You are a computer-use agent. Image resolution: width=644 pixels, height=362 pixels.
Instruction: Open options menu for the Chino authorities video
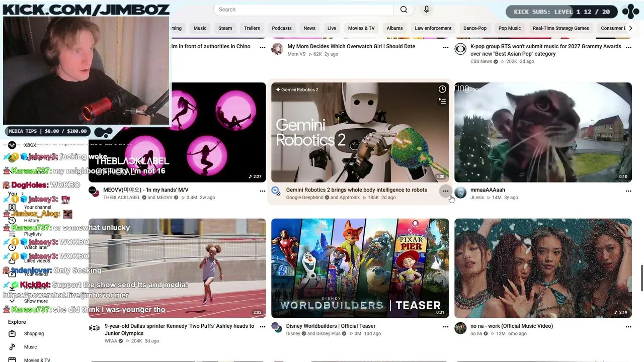(x=262, y=47)
